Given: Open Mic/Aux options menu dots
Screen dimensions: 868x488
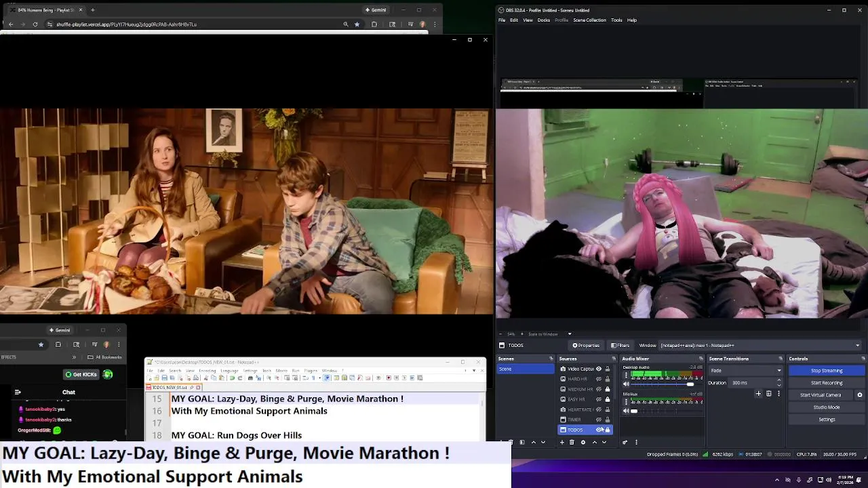Looking at the screenshot, I should point(626,402).
